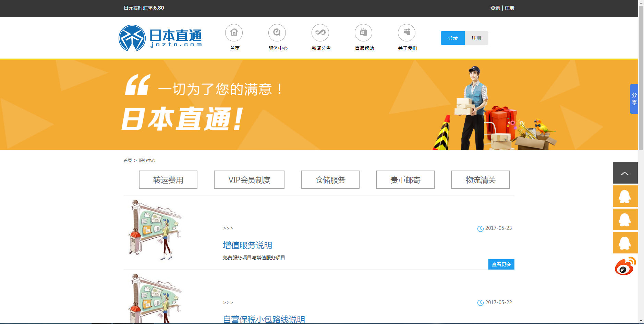Open the 增值服务说明 article link
644x324 pixels.
(247, 245)
